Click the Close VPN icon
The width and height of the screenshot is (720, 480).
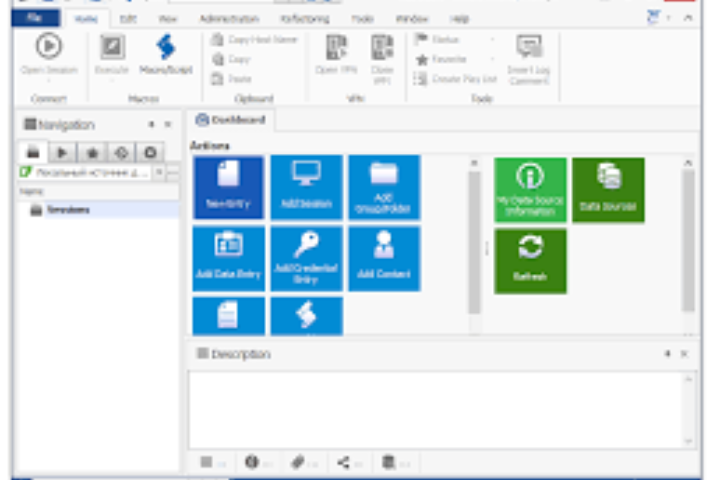pos(382,47)
